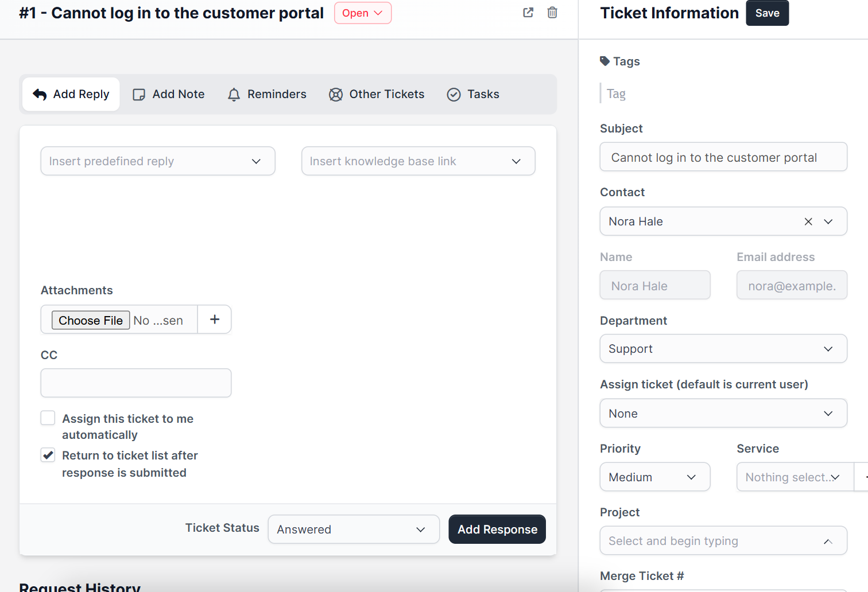This screenshot has height=592, width=868.
Task: Click the disabled Name field Nora Hale
Action: point(655,285)
